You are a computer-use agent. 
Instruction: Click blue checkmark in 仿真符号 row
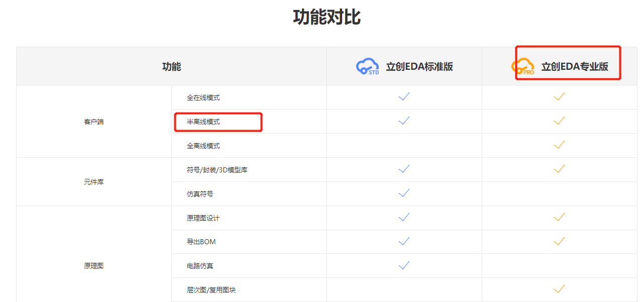[404, 193]
